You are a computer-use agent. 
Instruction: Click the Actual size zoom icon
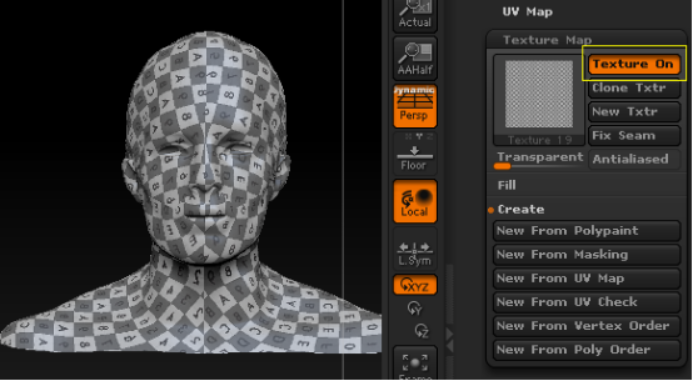(x=415, y=15)
